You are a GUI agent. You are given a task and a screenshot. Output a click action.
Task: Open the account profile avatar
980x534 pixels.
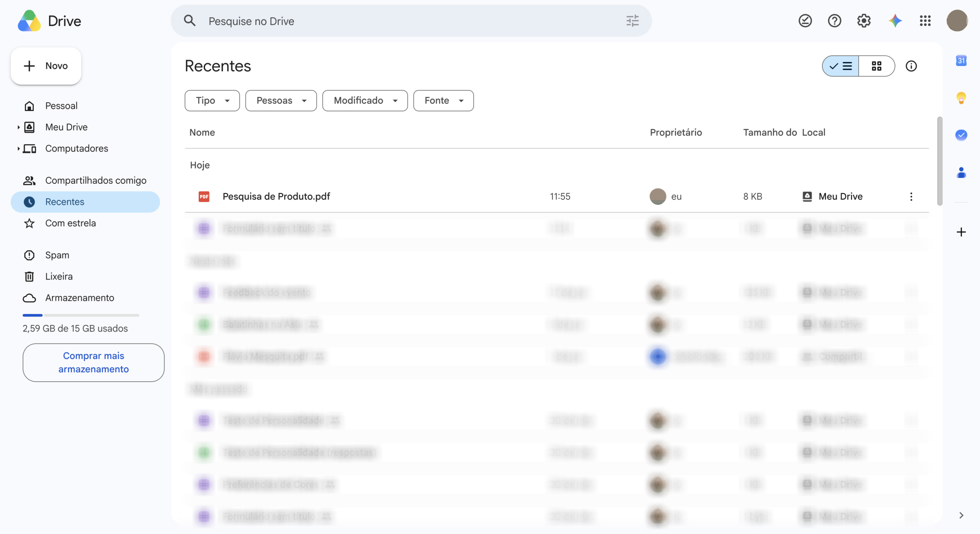[957, 21]
